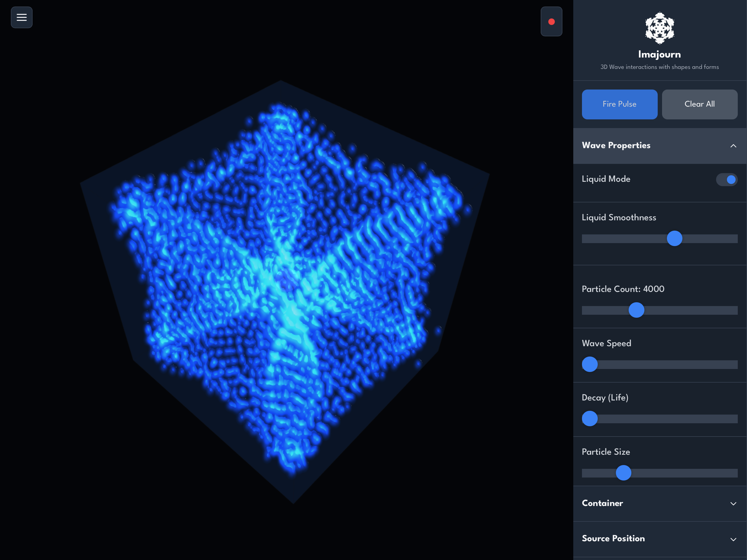Click the Imajourn title text

click(659, 54)
